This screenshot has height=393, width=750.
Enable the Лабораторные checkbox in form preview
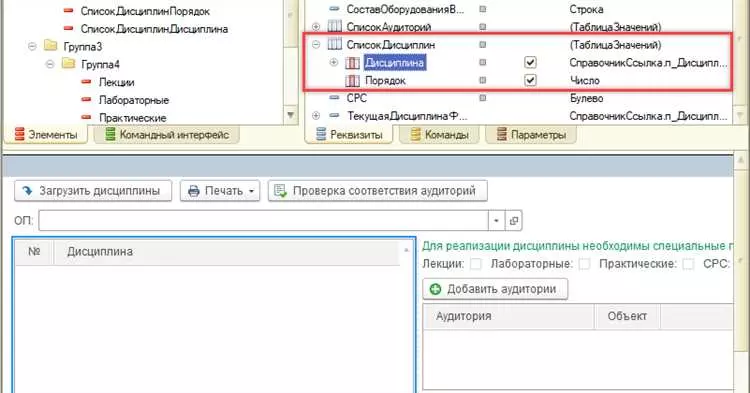(x=585, y=264)
